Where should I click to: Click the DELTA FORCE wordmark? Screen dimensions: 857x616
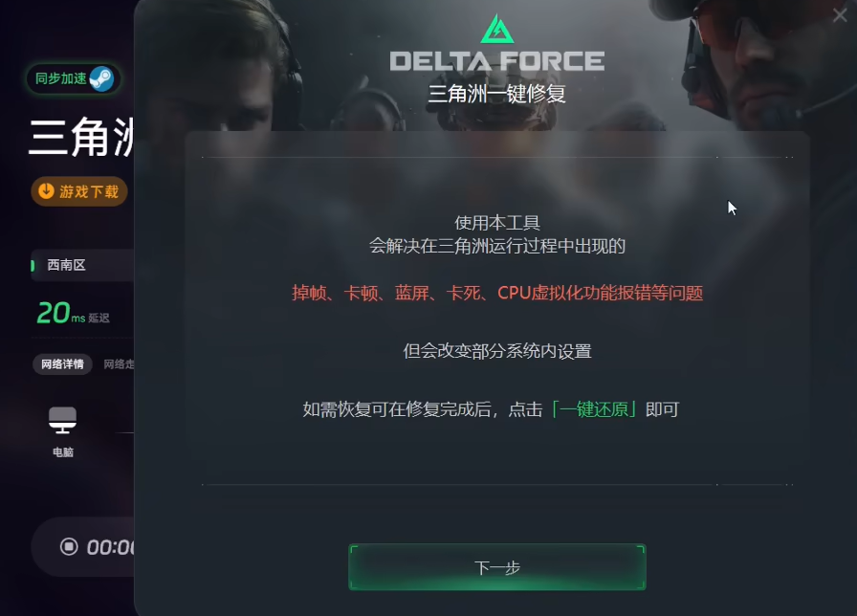(x=496, y=60)
